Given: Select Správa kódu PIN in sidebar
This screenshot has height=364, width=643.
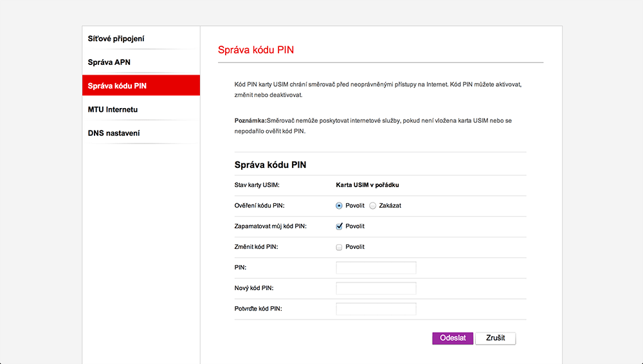Looking at the screenshot, I should click(x=141, y=86).
